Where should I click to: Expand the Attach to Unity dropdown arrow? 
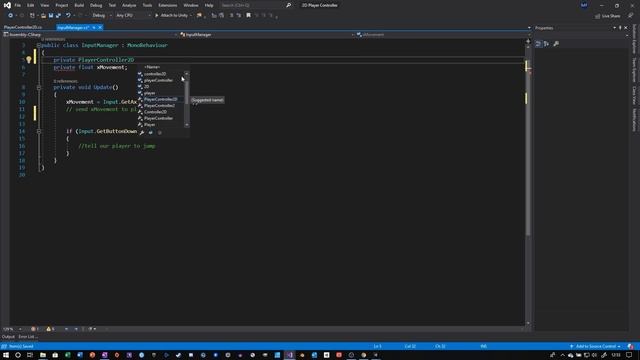coord(191,16)
